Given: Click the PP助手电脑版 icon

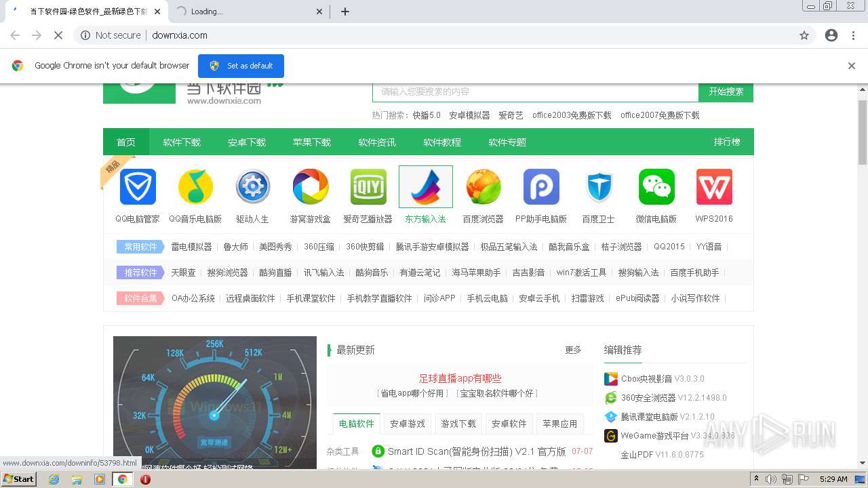Looking at the screenshot, I should 541,187.
